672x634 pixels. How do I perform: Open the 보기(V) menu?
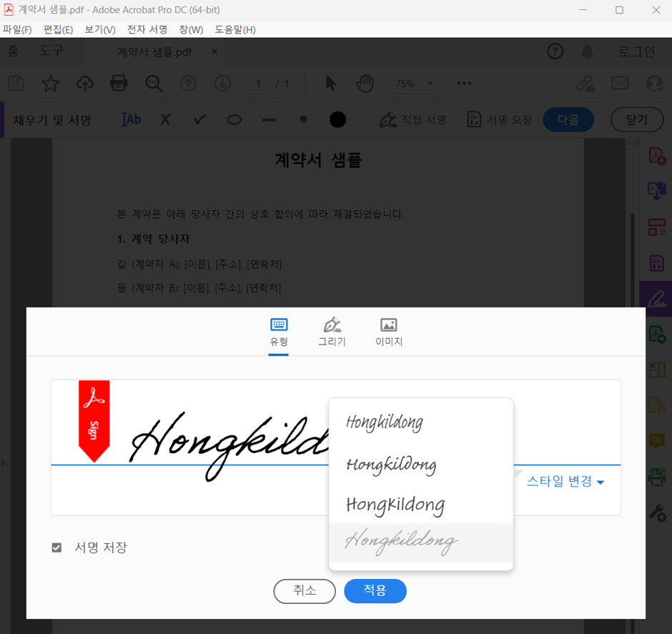(100, 29)
